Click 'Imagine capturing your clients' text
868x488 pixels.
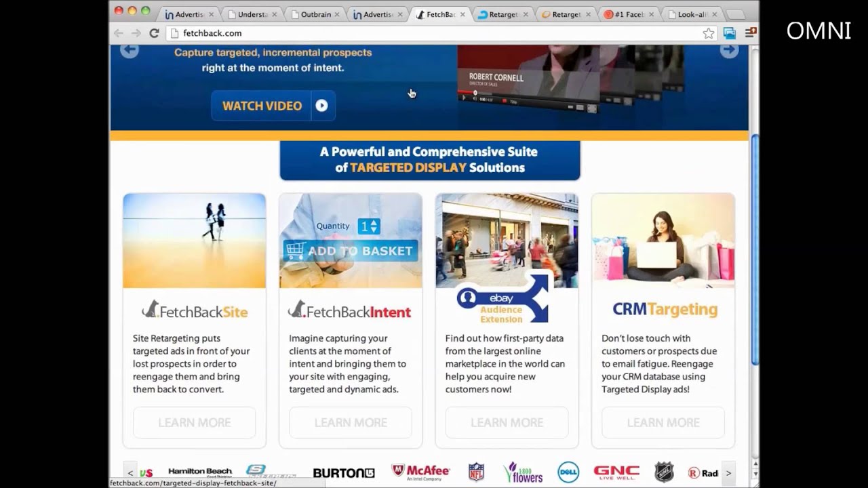347,364
